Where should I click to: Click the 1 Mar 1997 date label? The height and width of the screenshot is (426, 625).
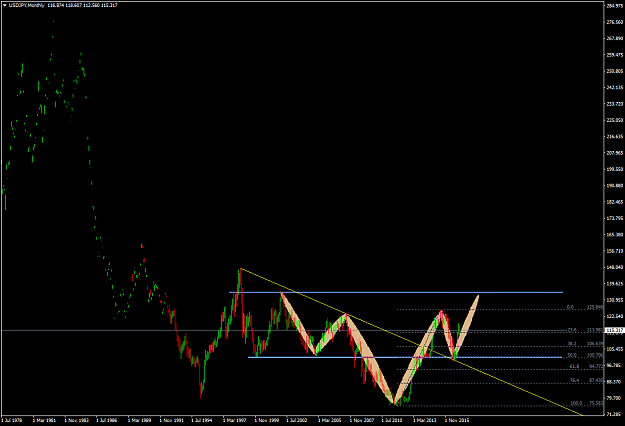[x=235, y=420]
